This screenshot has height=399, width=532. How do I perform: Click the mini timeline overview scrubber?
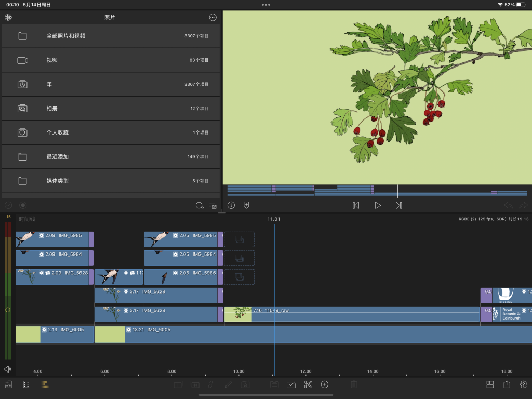(x=377, y=191)
